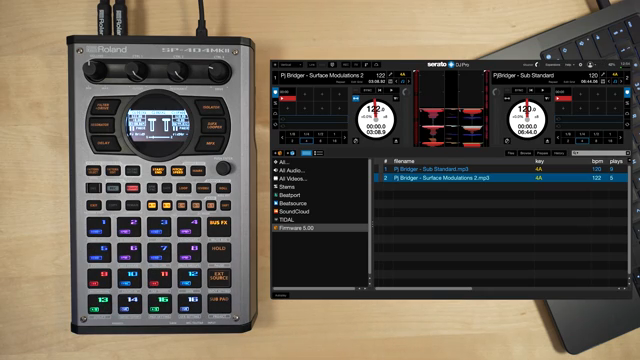The width and height of the screenshot is (640, 360).
Task: Toggle SYNC on deck 2
Action: point(519,90)
